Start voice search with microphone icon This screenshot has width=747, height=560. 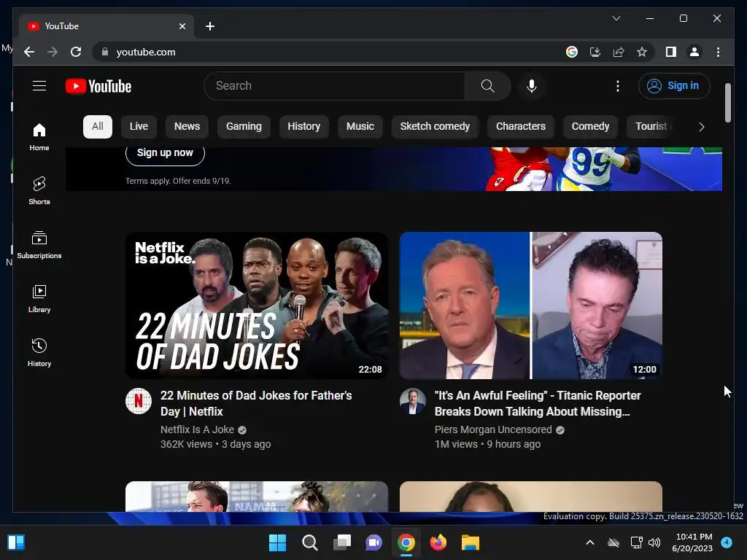coord(532,86)
